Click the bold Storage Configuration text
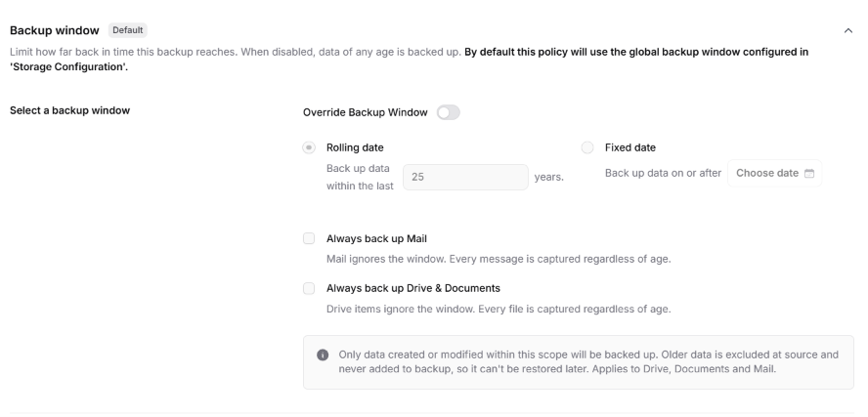Image resolution: width=868 pixels, height=417 pixels. (68, 67)
